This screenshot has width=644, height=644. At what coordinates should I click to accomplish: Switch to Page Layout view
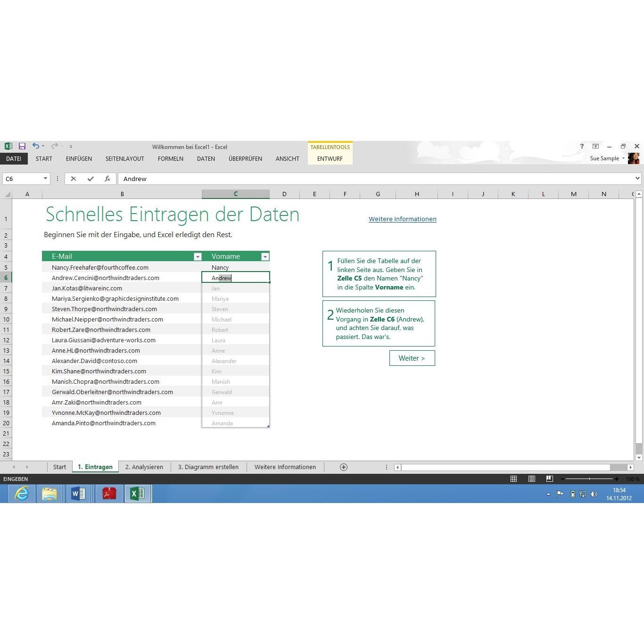pyautogui.click(x=532, y=479)
